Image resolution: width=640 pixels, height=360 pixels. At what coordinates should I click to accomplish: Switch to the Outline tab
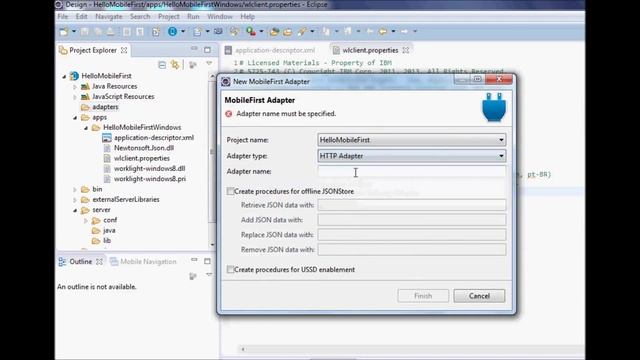pyautogui.click(x=80, y=262)
